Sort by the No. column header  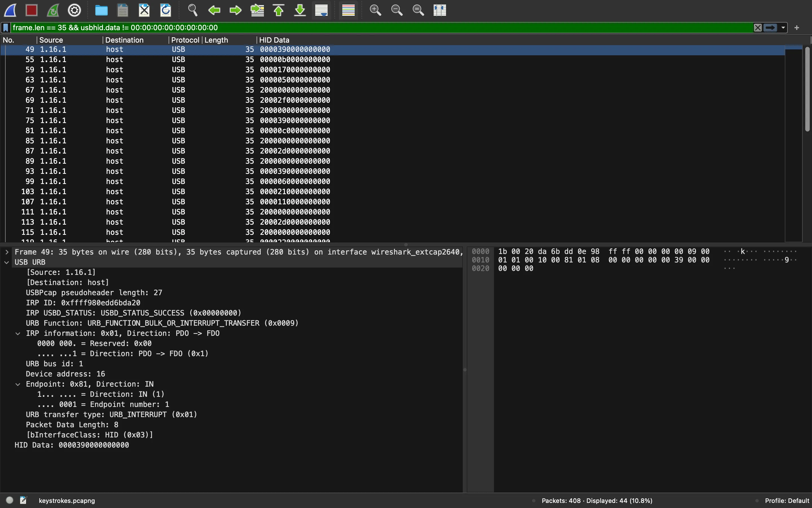(x=18, y=40)
